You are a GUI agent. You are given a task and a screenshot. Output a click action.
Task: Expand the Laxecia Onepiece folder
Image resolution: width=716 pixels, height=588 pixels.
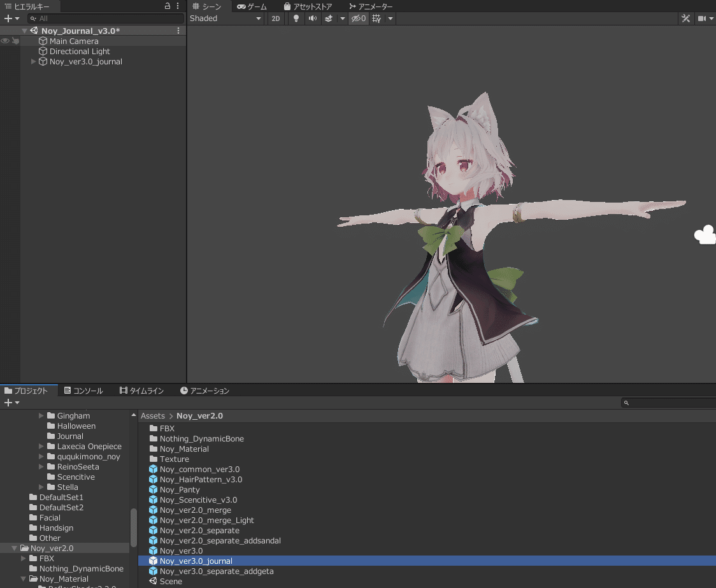point(41,446)
